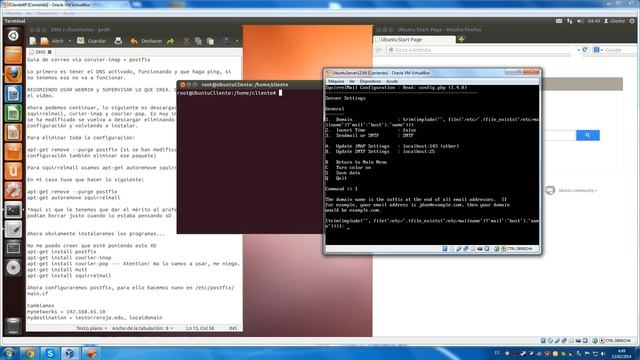Open the Google search engine selector dropdown
This screenshot has width=640, height=360.
click(x=598, y=50)
